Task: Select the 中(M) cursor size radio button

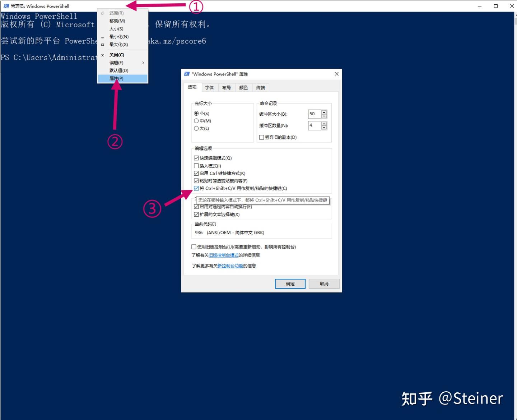Action: pos(197,121)
